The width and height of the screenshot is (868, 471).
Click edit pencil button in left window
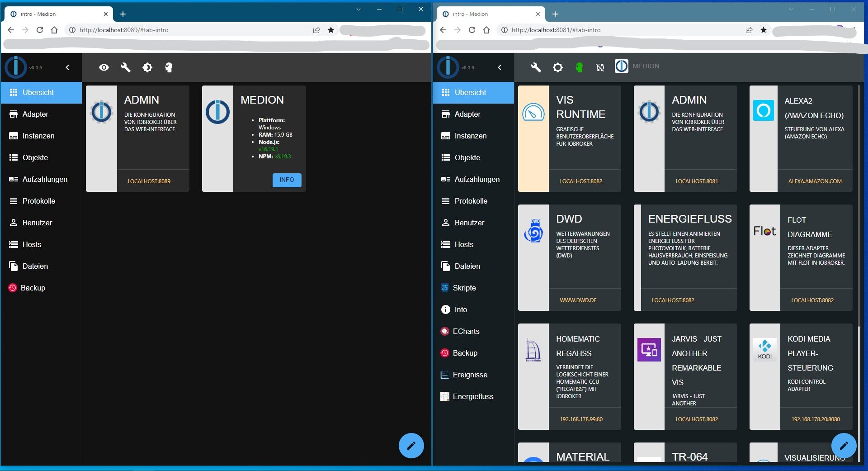click(411, 446)
